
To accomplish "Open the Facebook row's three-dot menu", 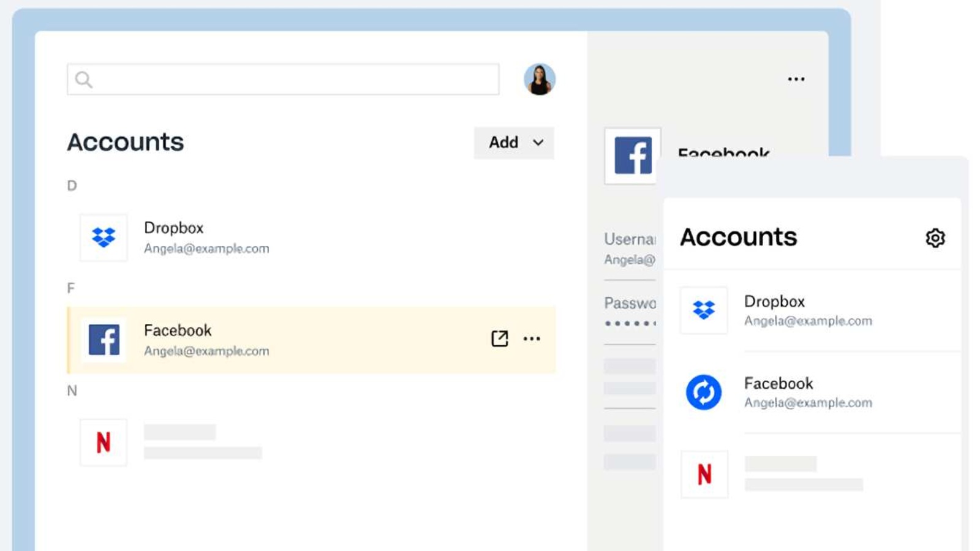I will click(x=532, y=339).
